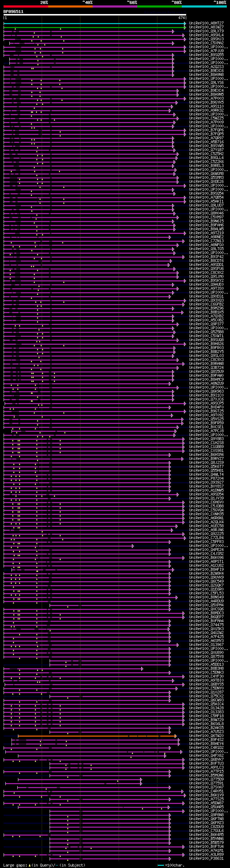The width and height of the screenshot is (230, 868).
Task: Click hit UniRef100_A9S110
Action: click(206, 107)
